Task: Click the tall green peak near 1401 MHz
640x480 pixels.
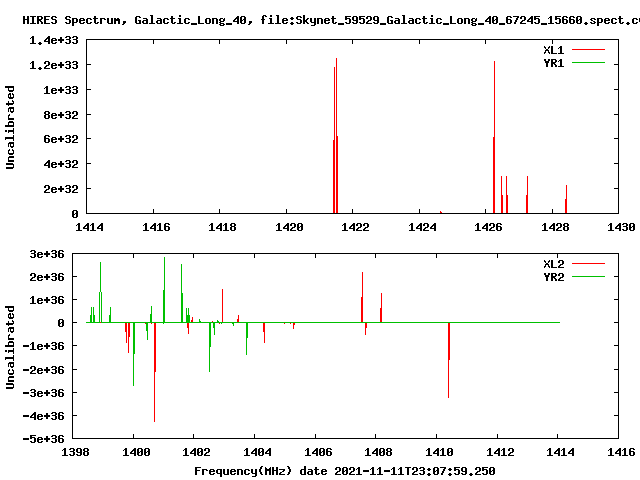Action: 164,290
